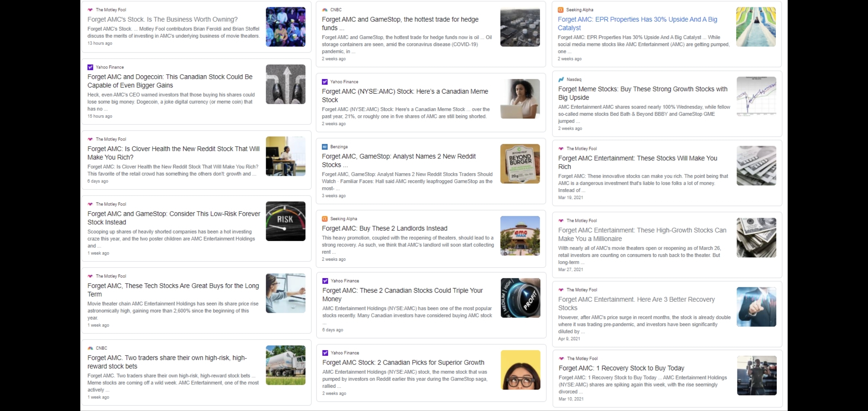Viewport: 868px width, 411px height.
Task: Click the 'Mar 19, 2021' date
Action: click(570, 198)
